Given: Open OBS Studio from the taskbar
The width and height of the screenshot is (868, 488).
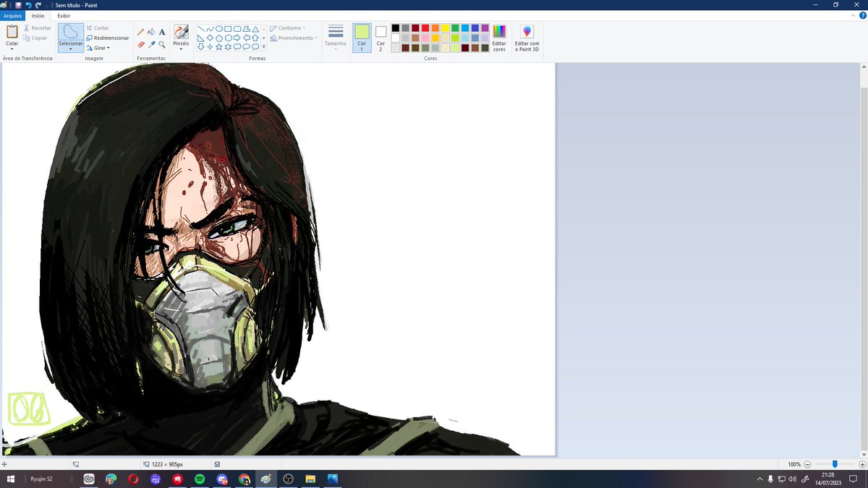Looking at the screenshot, I should coord(288,479).
